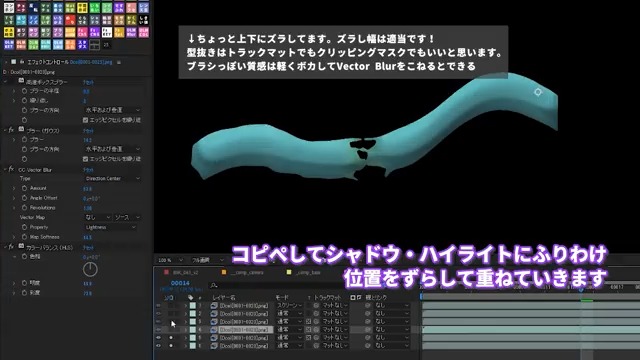Click stopwatch next to 色相

point(24,257)
